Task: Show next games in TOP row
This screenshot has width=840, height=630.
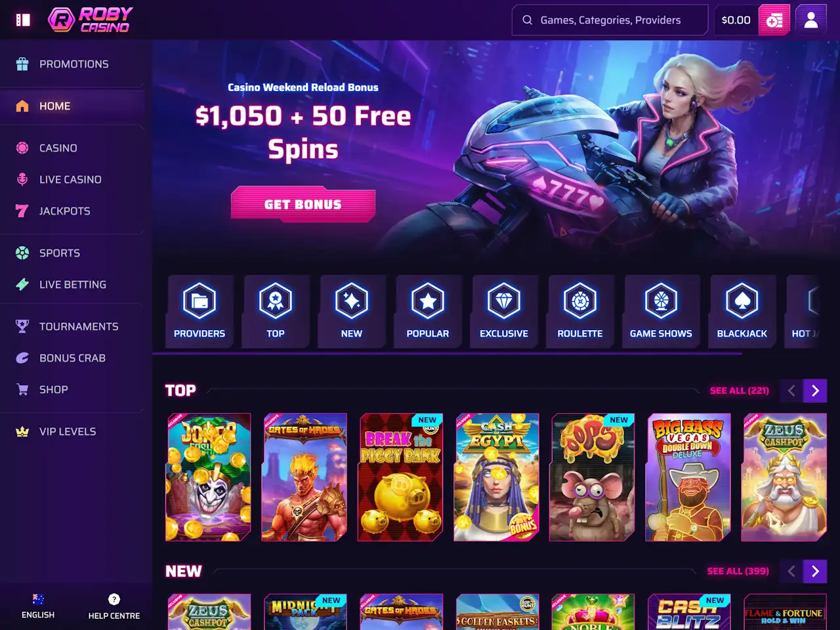Action: [x=815, y=390]
